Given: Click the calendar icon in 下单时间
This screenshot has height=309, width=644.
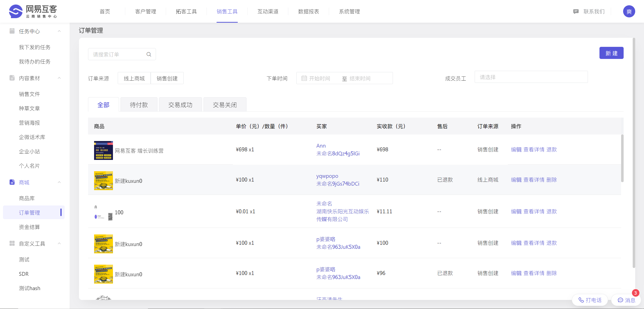Looking at the screenshot, I should coord(304,78).
